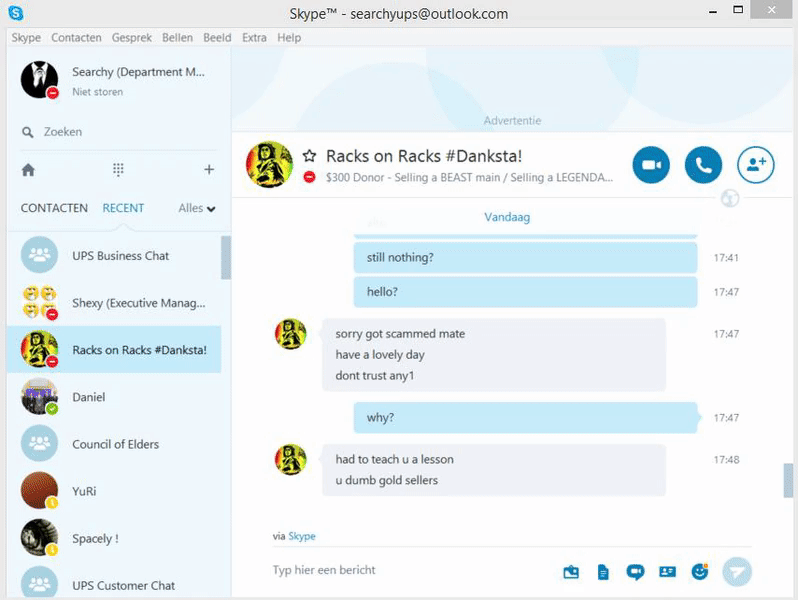Viewport: 798px width, 600px height.
Task: Click the plus icon to add contact
Action: pos(209,169)
